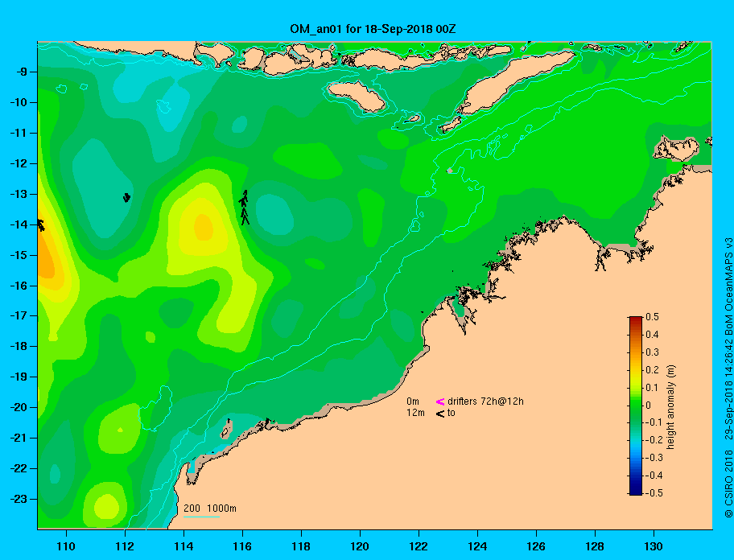Click the CSIRO BoM OceanMAPS copyright text
Viewport: 734px width, 560px height.
(728, 377)
